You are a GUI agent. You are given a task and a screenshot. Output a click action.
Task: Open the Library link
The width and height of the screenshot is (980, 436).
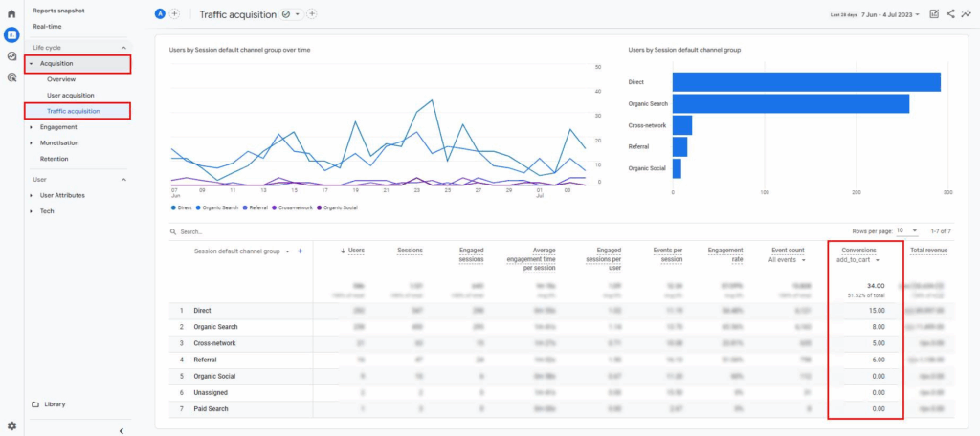(55, 404)
